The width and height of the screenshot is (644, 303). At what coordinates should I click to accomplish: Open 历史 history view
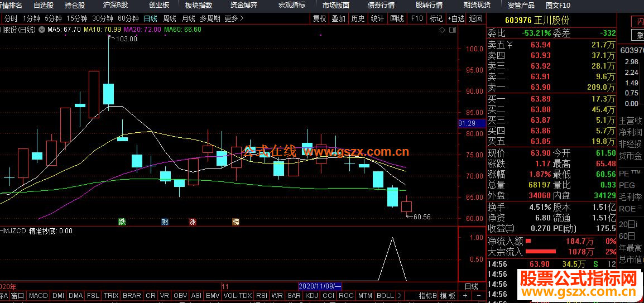coord(358,18)
